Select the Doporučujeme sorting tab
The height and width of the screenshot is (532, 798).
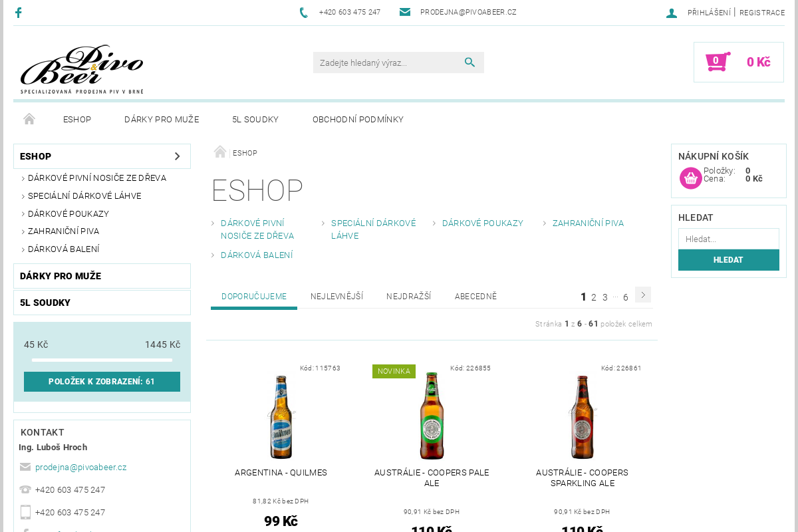click(x=254, y=297)
